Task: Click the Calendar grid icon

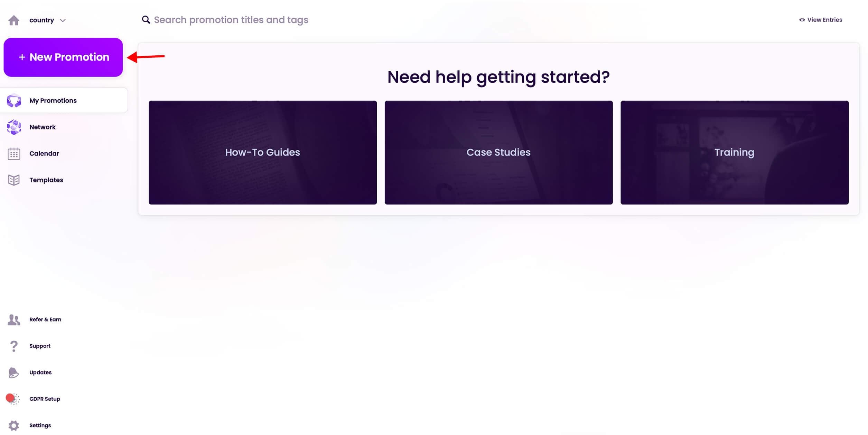Action: [x=14, y=154]
